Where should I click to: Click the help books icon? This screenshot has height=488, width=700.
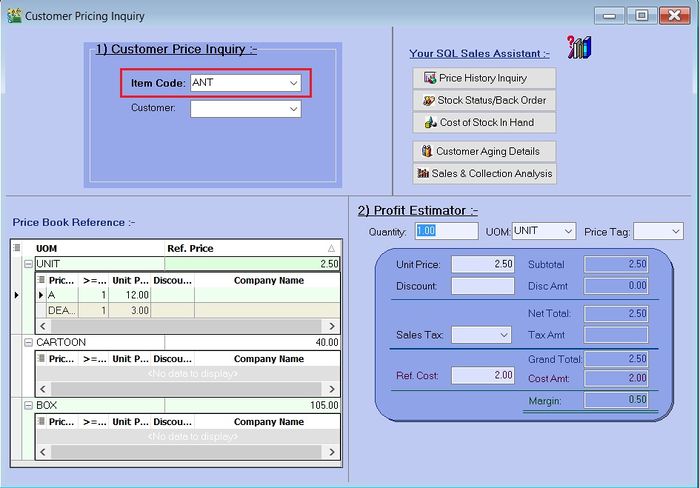tap(579, 48)
